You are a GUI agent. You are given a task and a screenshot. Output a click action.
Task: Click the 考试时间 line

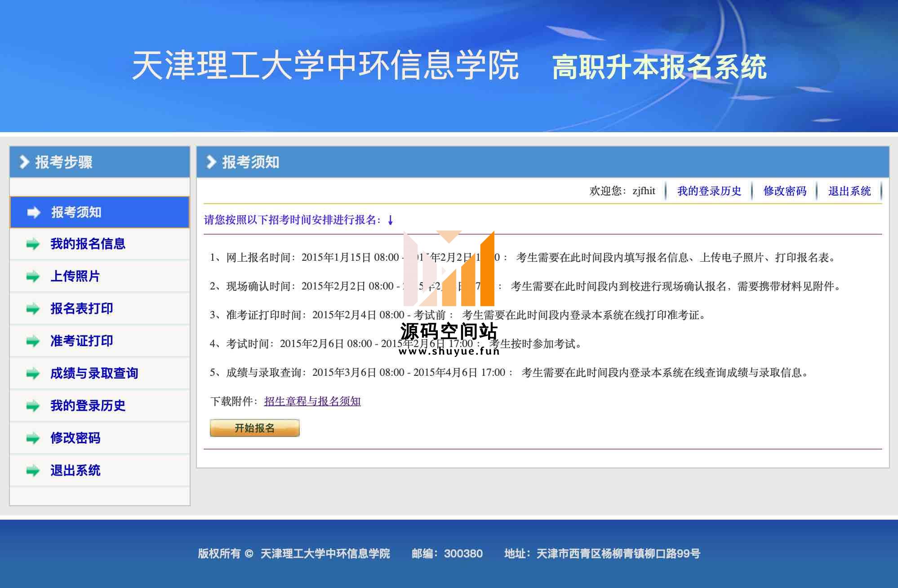tap(396, 344)
